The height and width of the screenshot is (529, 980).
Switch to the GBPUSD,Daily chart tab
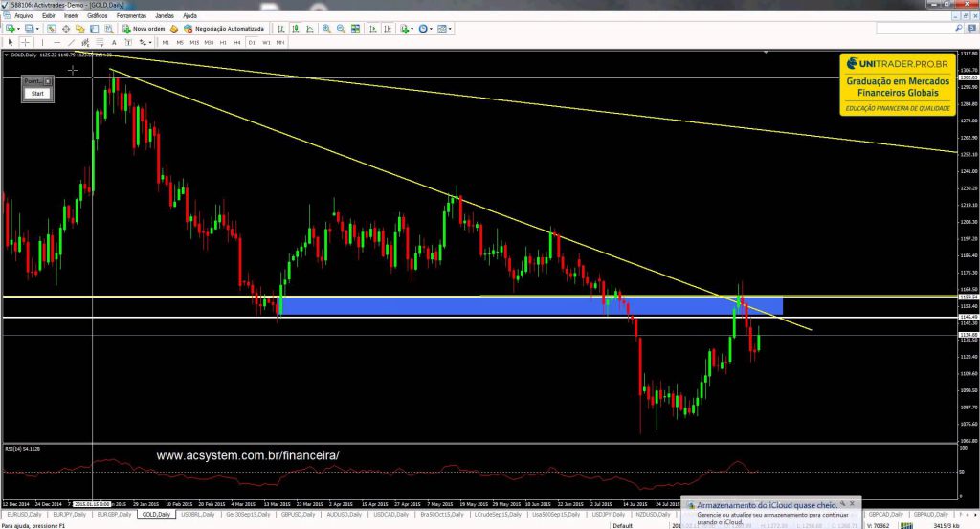point(298,515)
